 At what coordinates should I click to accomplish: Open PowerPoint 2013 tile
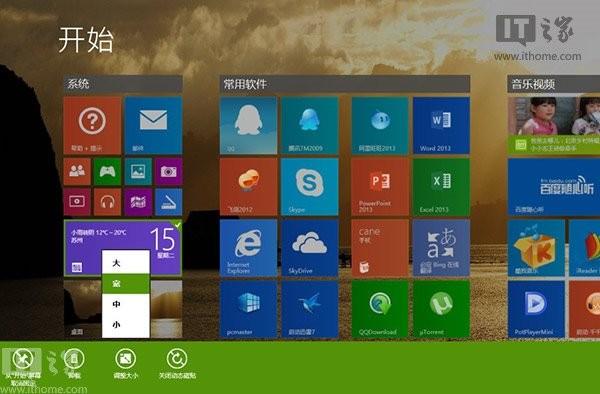coord(380,187)
